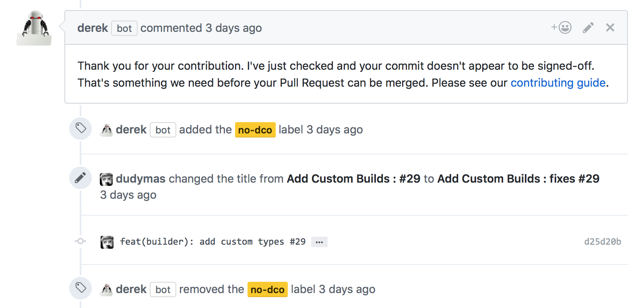Click derek's name in the removed label event

point(131,289)
